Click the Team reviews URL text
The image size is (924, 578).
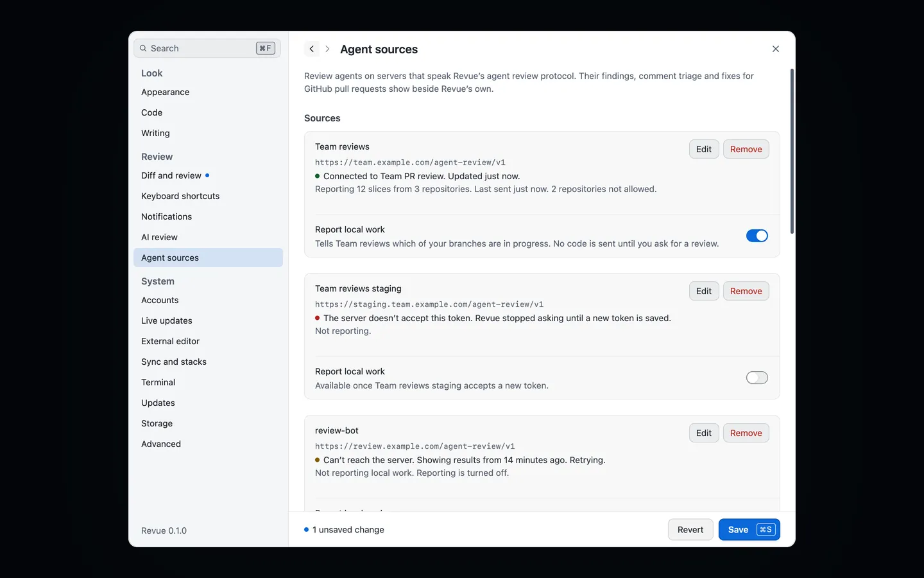(410, 162)
